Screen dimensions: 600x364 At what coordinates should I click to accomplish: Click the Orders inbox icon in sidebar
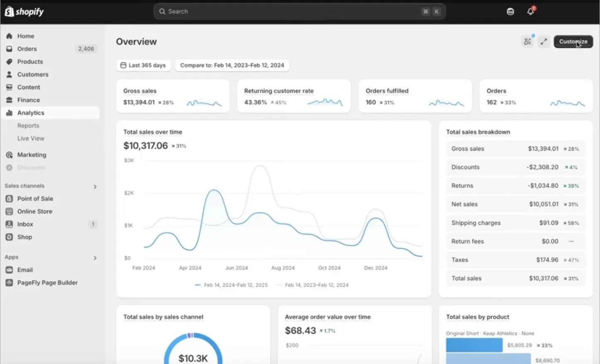coord(9,49)
